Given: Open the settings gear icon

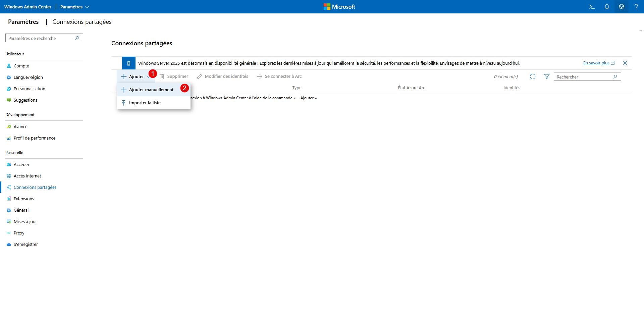Looking at the screenshot, I should [621, 7].
